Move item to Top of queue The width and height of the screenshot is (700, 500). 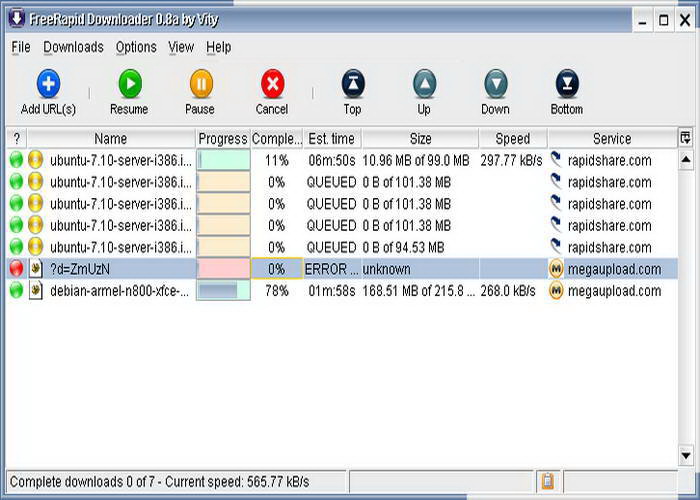(353, 84)
